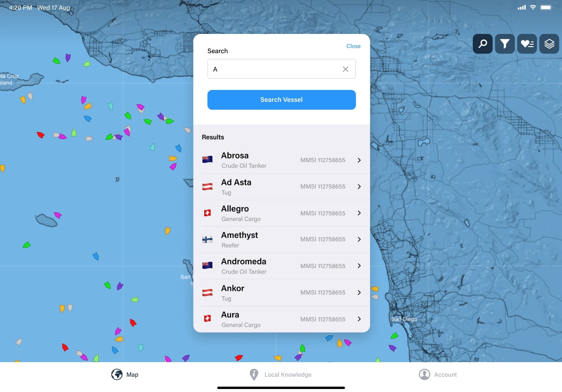Tap the Abrosa vessel flag icon
This screenshot has width=562, height=392.
pyautogui.click(x=207, y=160)
